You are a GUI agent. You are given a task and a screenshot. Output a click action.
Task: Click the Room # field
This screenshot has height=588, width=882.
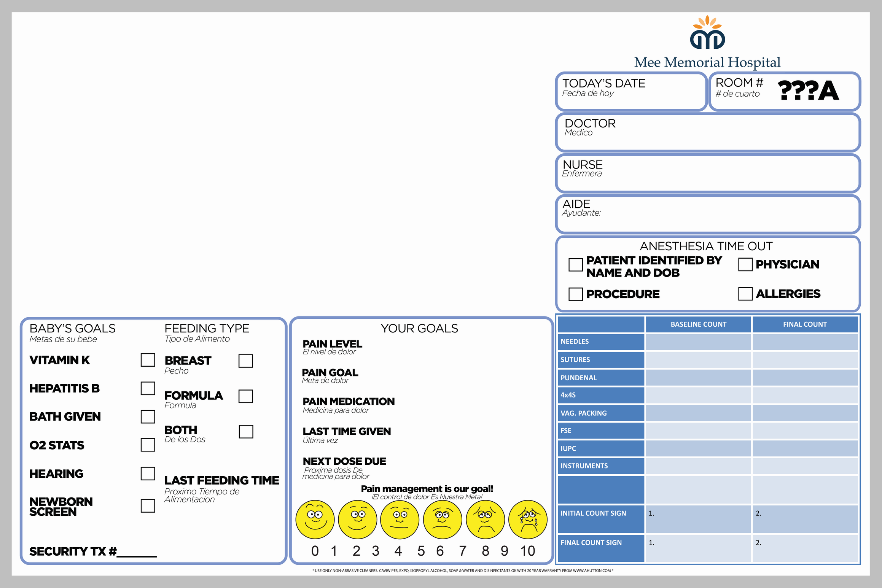coord(785,92)
